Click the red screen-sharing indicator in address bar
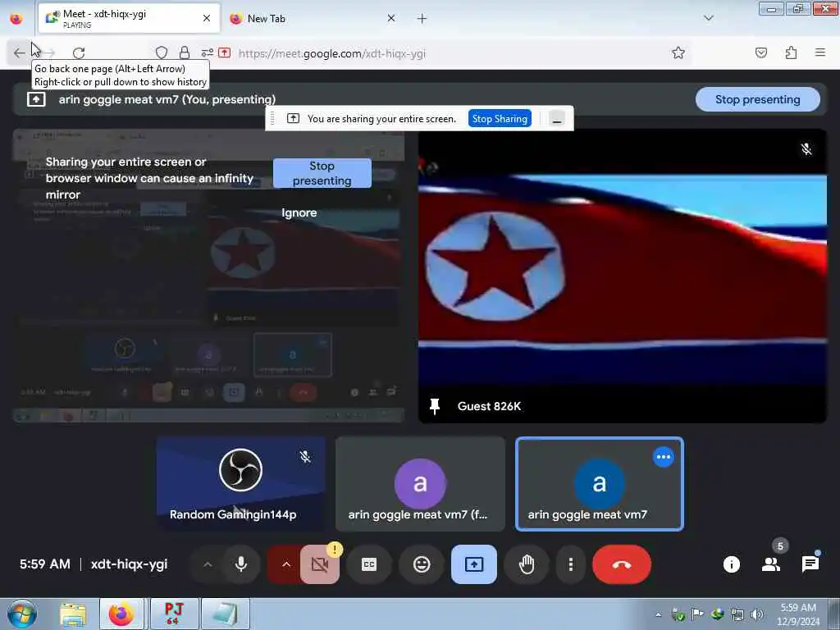 [225, 52]
